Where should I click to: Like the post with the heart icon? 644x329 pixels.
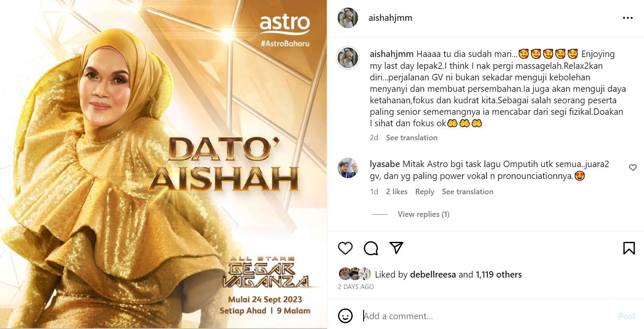click(345, 248)
